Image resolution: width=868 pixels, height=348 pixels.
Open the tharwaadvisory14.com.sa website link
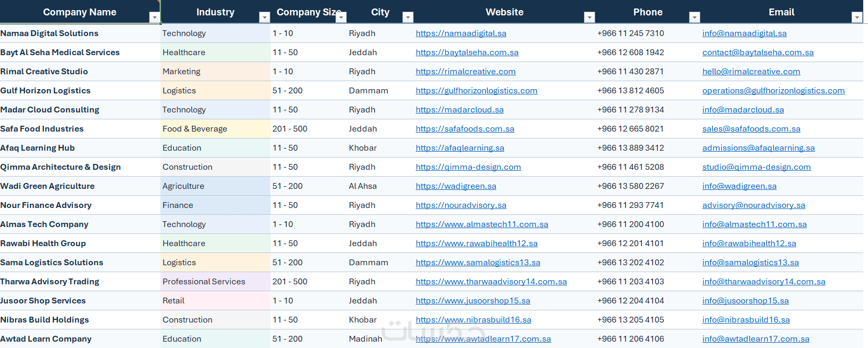[x=491, y=282]
